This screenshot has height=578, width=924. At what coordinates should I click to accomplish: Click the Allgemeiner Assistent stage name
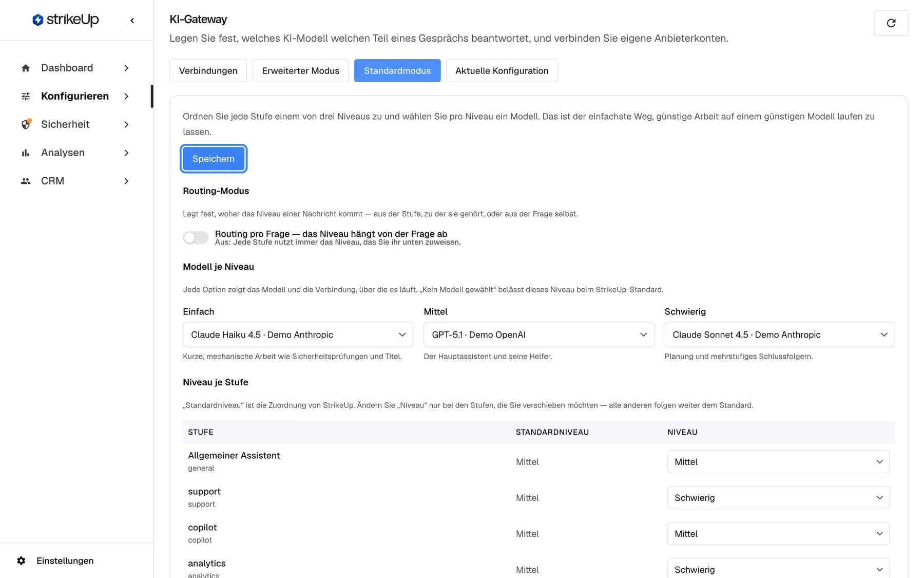point(234,456)
